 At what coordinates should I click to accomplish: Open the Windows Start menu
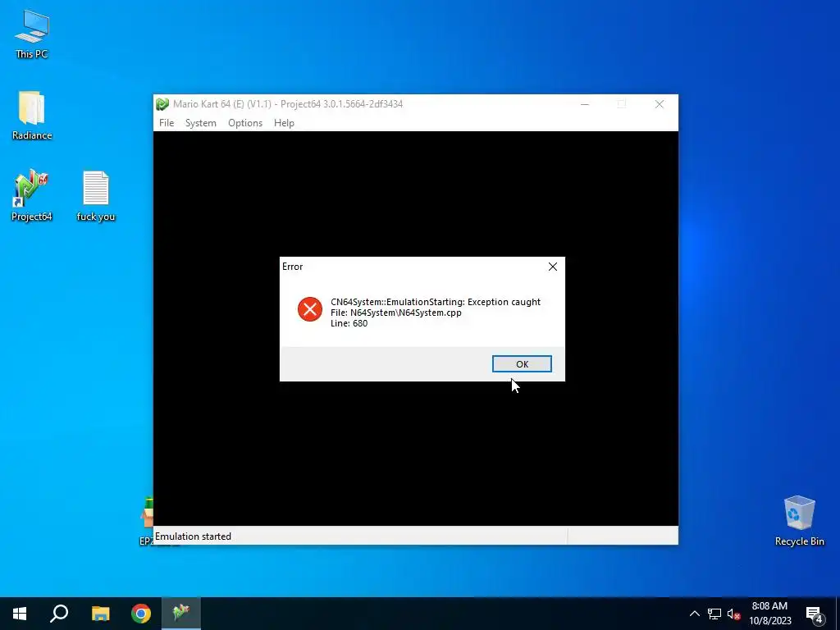click(x=20, y=614)
